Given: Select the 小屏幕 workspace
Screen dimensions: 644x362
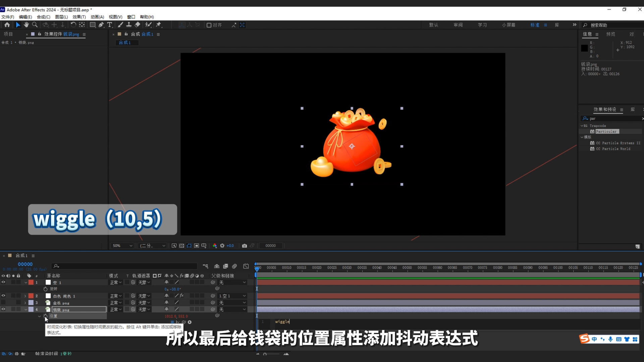Looking at the screenshot, I should coord(508,25).
